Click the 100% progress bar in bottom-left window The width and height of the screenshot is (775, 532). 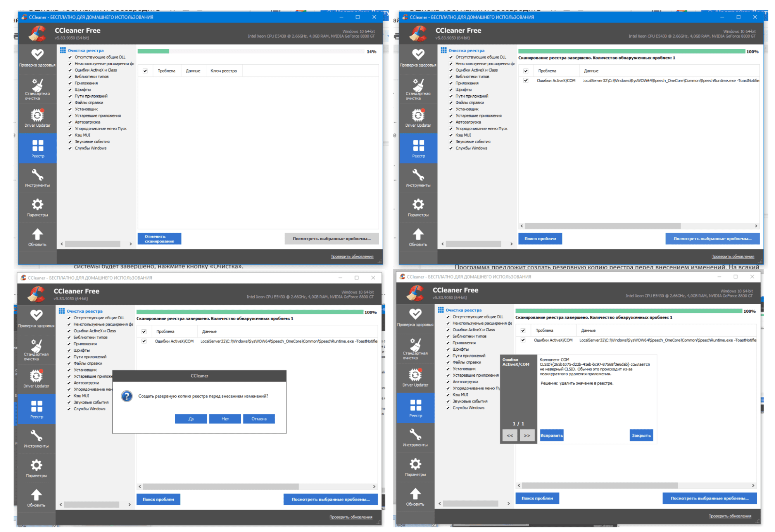coord(250,312)
